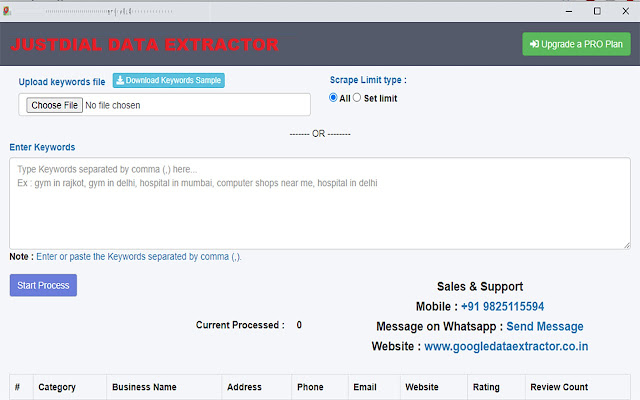
Task: Open the Send Message WhatsApp link
Action: (x=545, y=326)
